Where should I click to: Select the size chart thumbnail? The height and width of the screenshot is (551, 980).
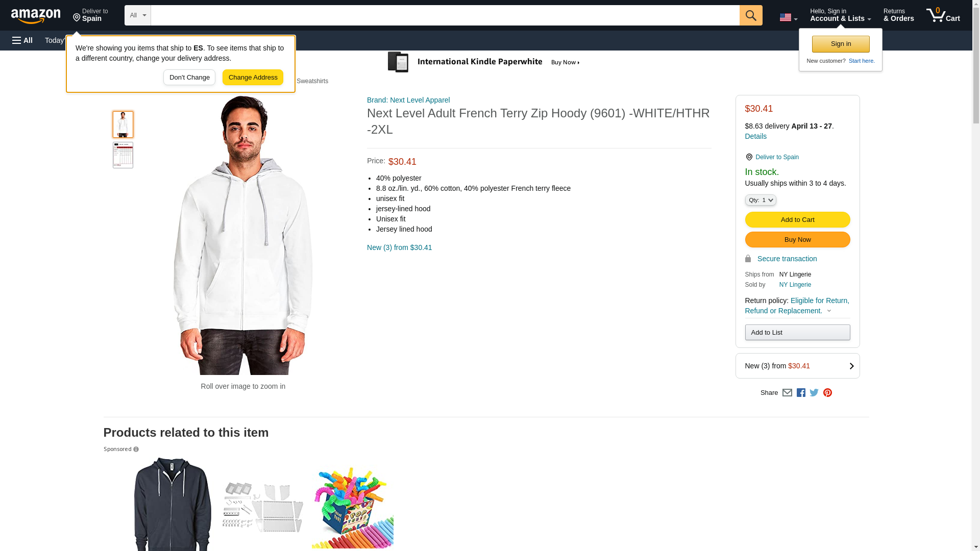[123, 155]
